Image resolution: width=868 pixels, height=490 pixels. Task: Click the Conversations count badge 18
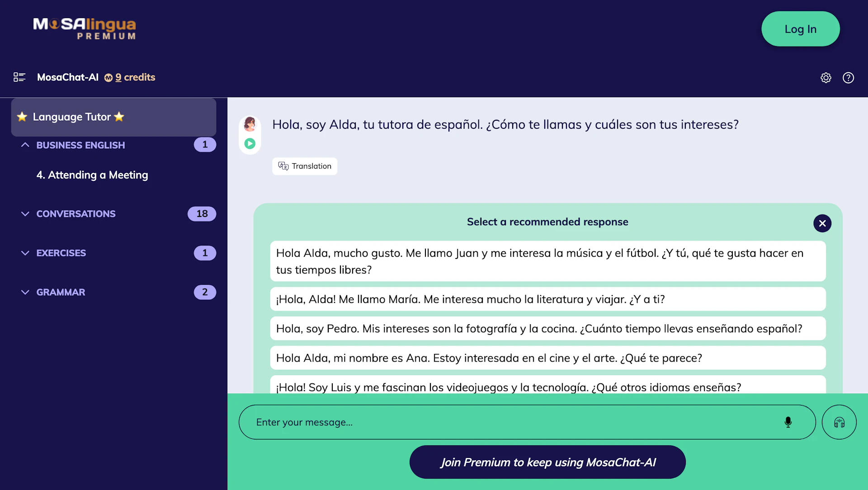[202, 214]
